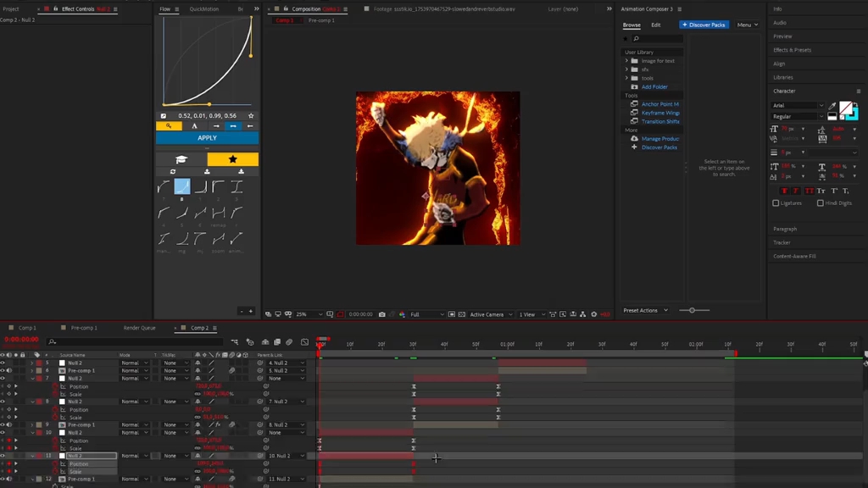Click the shy layers switch in timeline

(x=265, y=342)
